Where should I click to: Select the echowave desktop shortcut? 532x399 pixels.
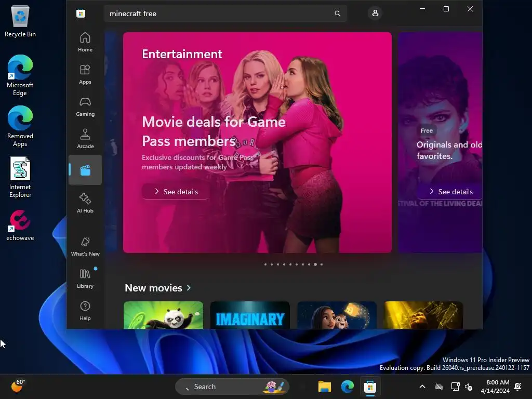pyautogui.click(x=20, y=225)
